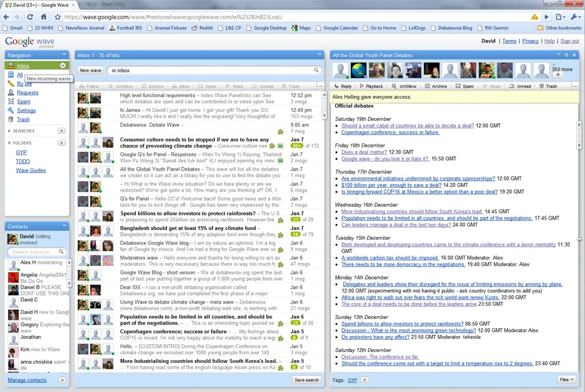Minimize the Contacts panel

pos(64,226)
